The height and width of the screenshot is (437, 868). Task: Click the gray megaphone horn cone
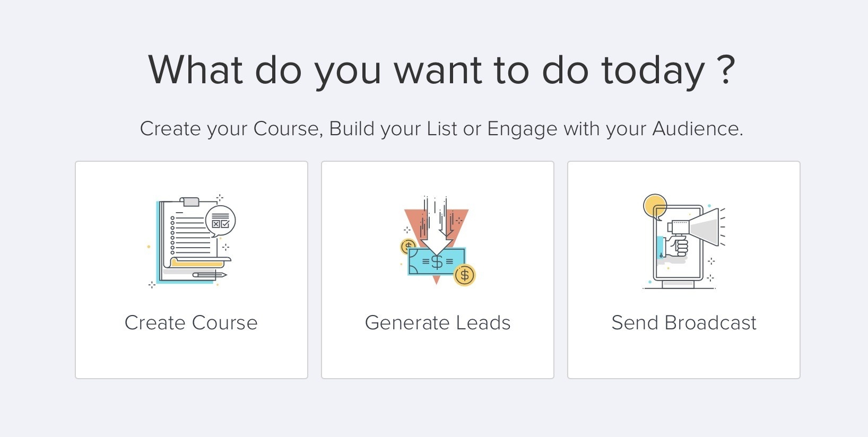coord(704,227)
